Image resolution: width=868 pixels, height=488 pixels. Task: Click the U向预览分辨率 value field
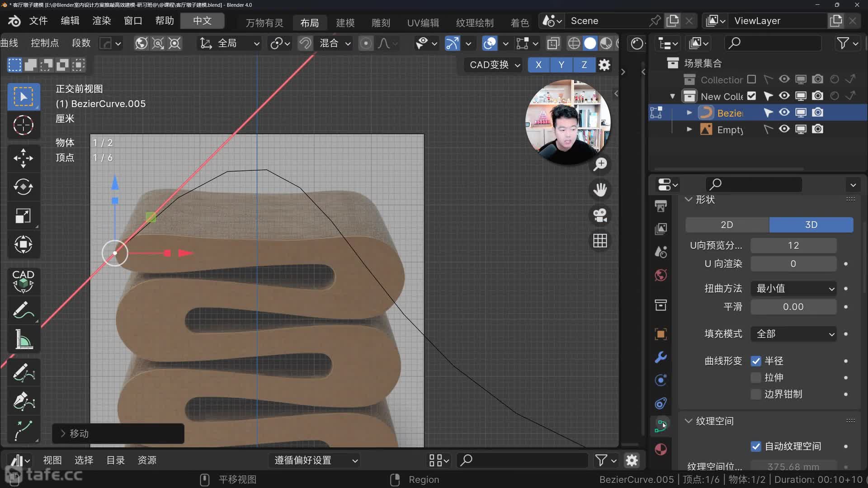(793, 245)
